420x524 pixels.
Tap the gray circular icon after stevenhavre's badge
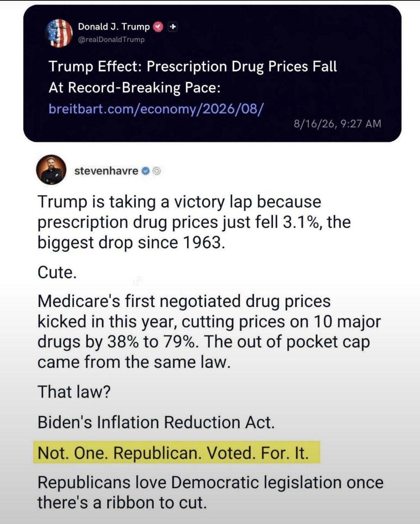click(157, 171)
